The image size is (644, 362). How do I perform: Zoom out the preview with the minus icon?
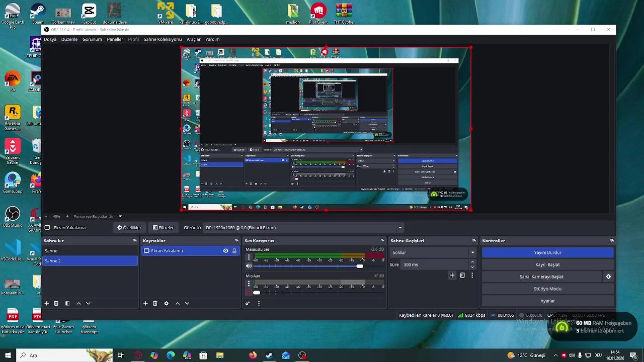click(x=46, y=216)
